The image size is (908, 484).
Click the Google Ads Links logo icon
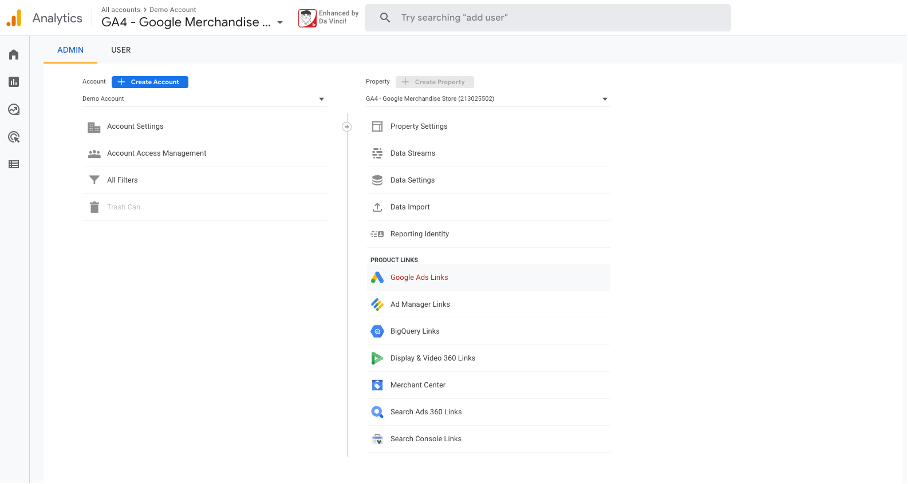tap(377, 278)
